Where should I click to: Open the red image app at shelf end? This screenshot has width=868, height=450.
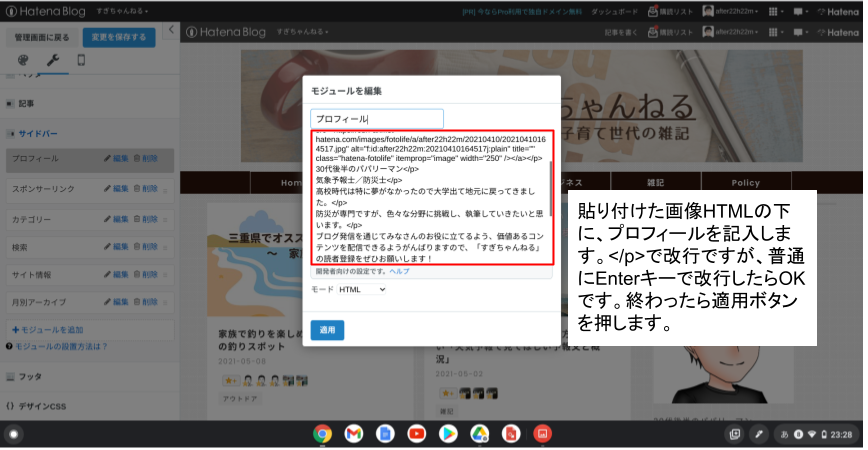pos(542,434)
